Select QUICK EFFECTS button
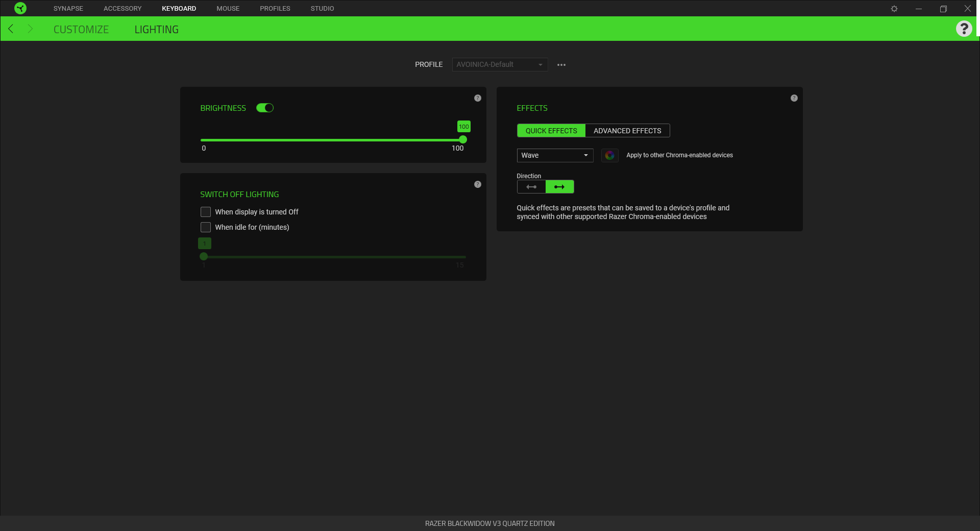The image size is (980, 531). 551,131
